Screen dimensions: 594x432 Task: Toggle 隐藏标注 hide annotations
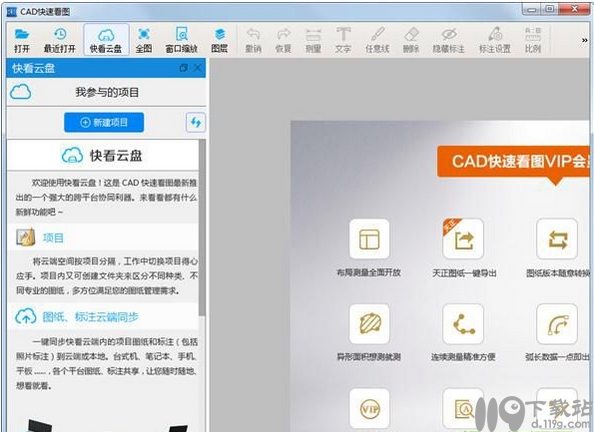pos(449,40)
